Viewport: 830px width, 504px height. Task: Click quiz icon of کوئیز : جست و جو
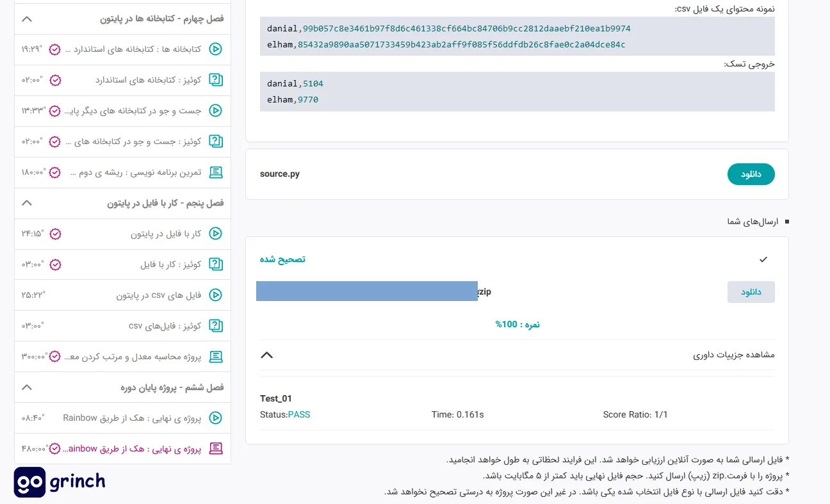tap(216, 142)
